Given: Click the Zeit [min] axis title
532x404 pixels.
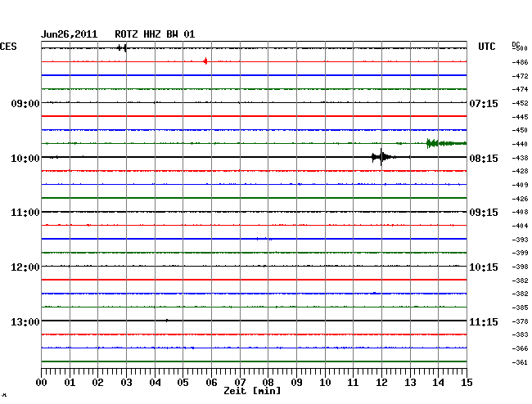Looking at the screenshot, I should tap(252, 391).
